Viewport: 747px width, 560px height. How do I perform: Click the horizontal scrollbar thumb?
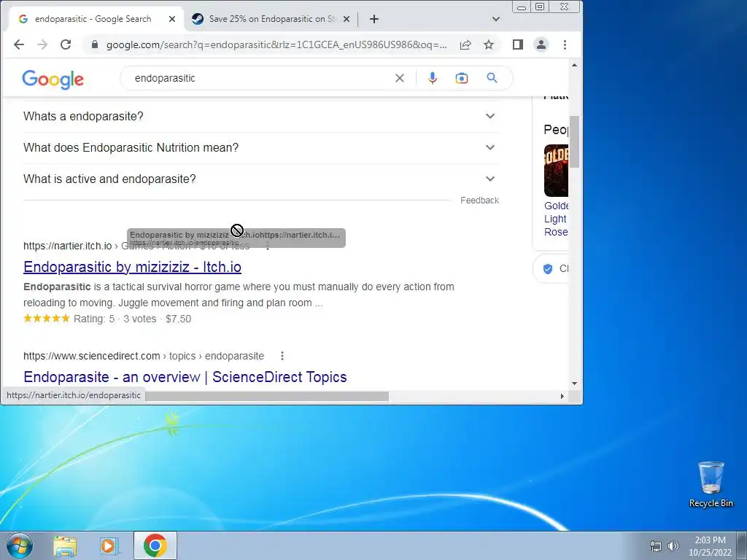coord(267,396)
